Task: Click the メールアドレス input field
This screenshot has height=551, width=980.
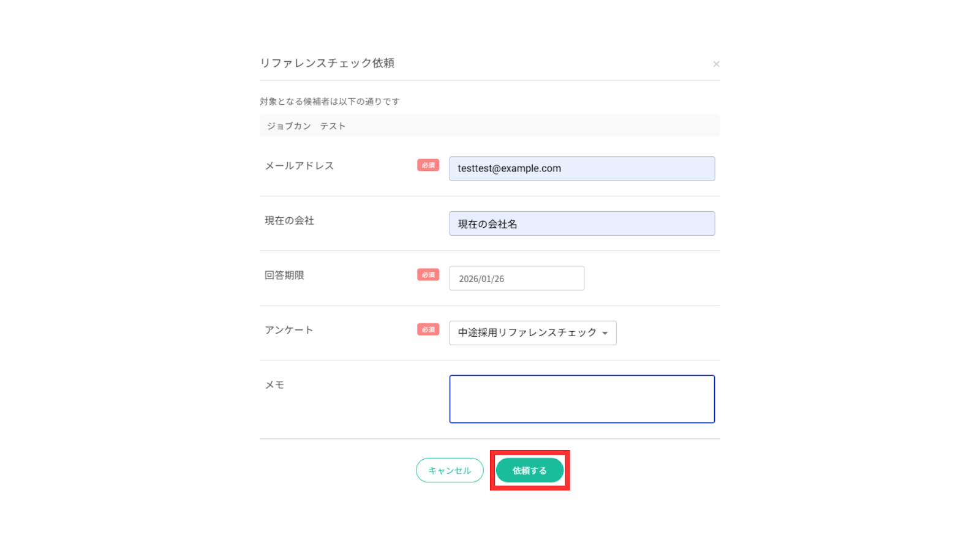Action: [581, 168]
